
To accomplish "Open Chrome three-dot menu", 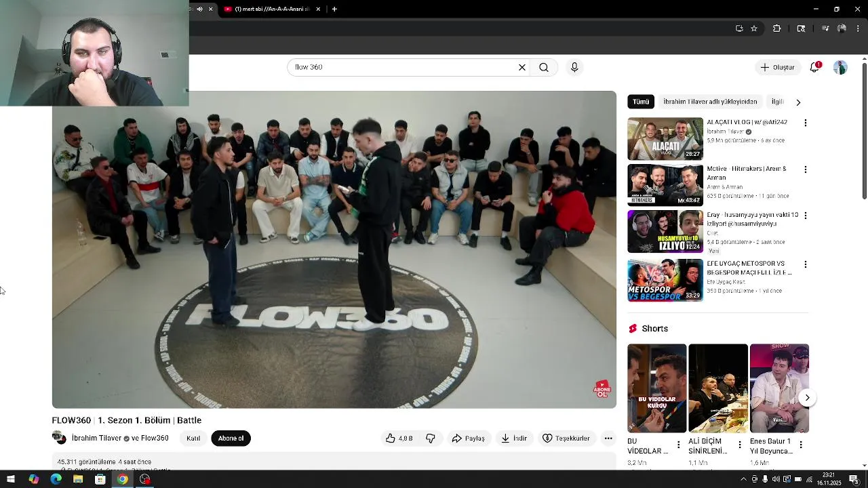I will pyautogui.click(x=859, y=28).
